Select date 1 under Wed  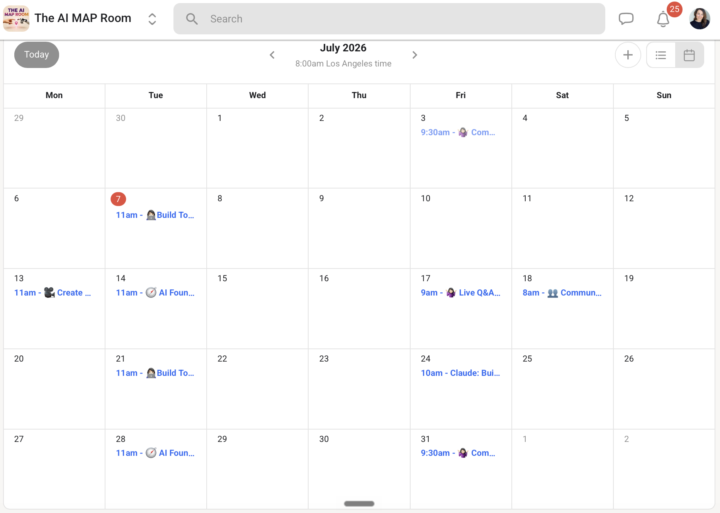pos(219,118)
